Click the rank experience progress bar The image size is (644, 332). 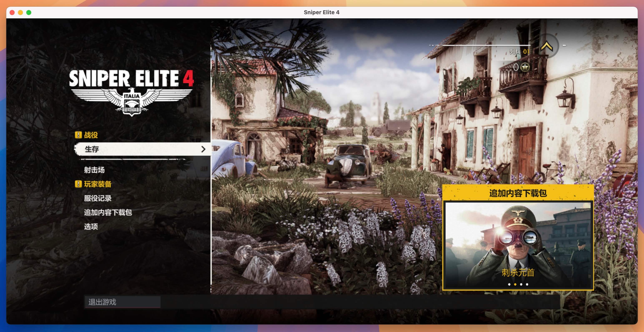coord(486,45)
